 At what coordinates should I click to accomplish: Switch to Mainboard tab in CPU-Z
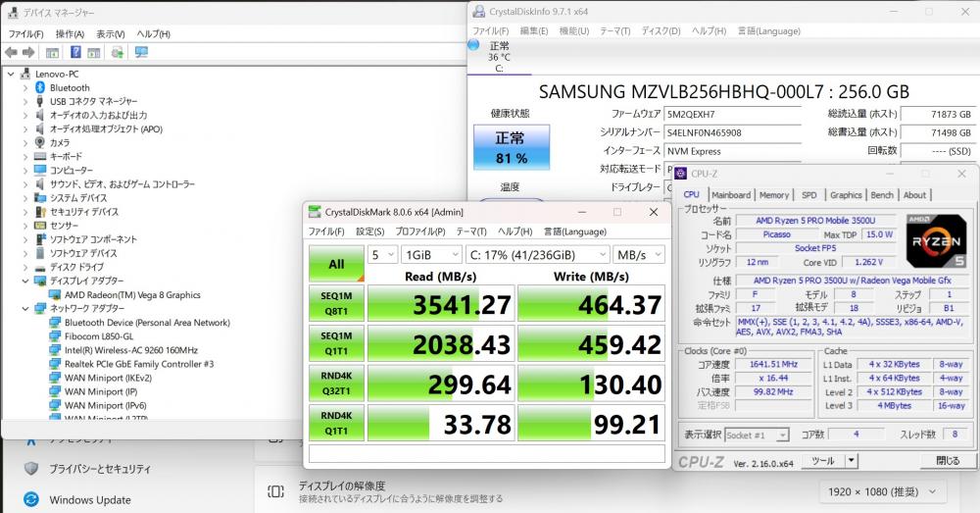tap(731, 195)
